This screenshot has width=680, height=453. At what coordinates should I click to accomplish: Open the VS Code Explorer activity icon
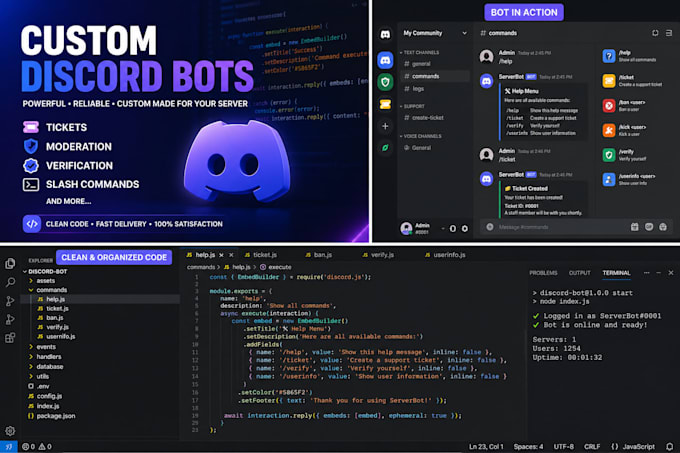10,264
